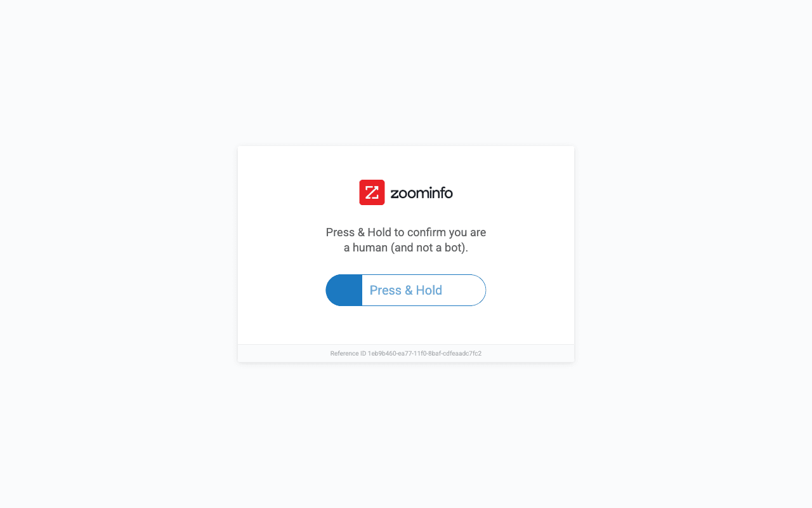Click the empty white end of the hold button
This screenshot has width=812, height=508.
[465, 290]
